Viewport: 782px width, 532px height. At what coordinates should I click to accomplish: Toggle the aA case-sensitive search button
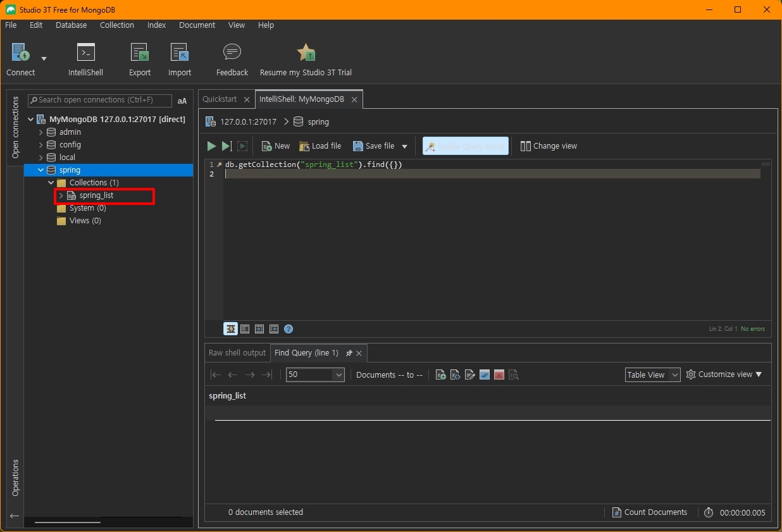click(x=182, y=101)
